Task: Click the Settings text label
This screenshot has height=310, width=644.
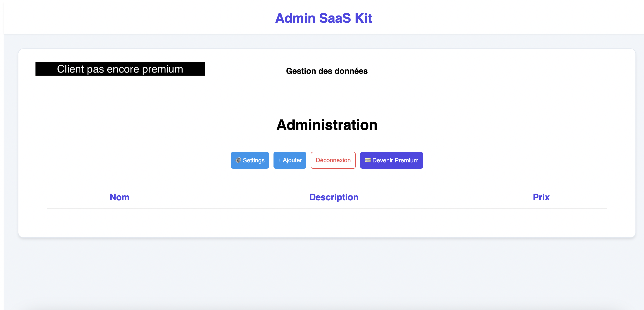Action: click(254, 160)
